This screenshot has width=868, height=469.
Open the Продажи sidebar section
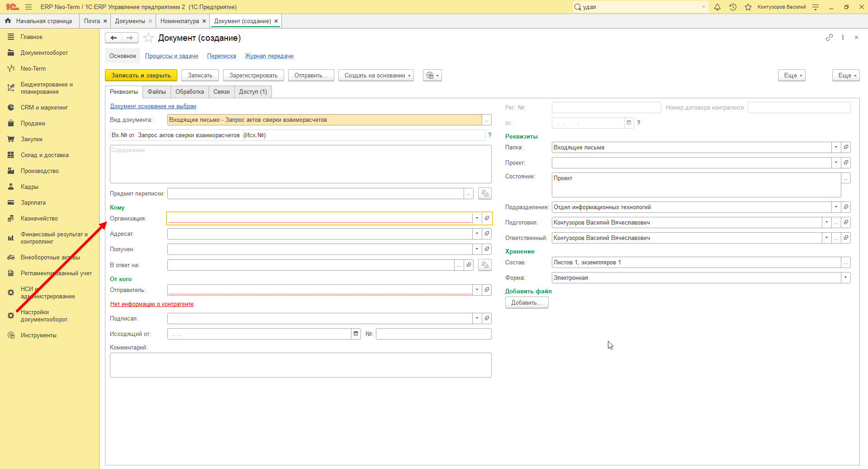tap(33, 123)
